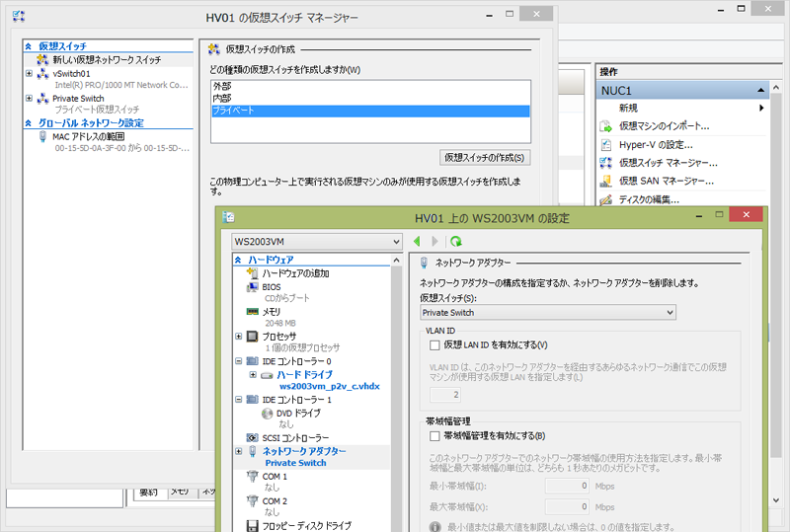Minimize the WS2003VM settings window
790x532 pixels.
pyautogui.click(x=699, y=215)
